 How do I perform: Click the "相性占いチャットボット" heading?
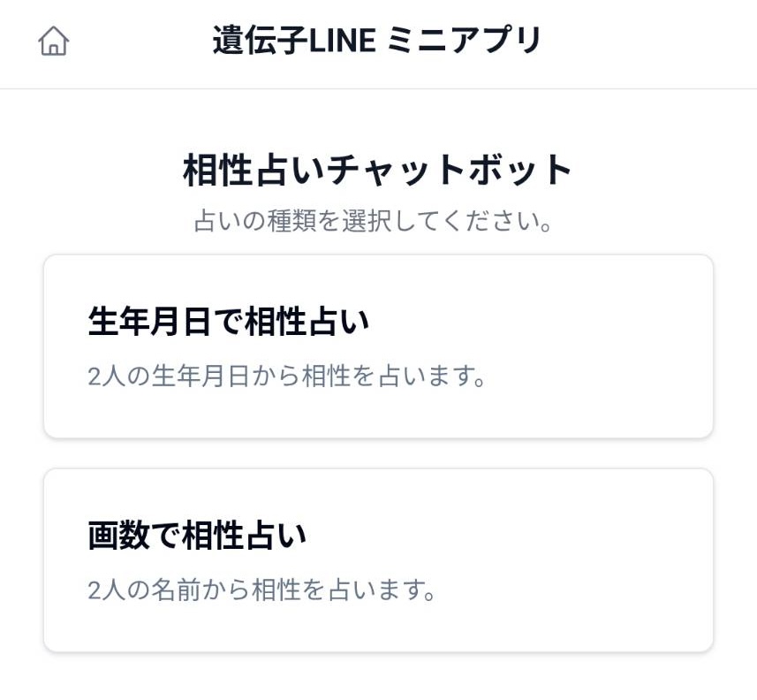pos(378,171)
